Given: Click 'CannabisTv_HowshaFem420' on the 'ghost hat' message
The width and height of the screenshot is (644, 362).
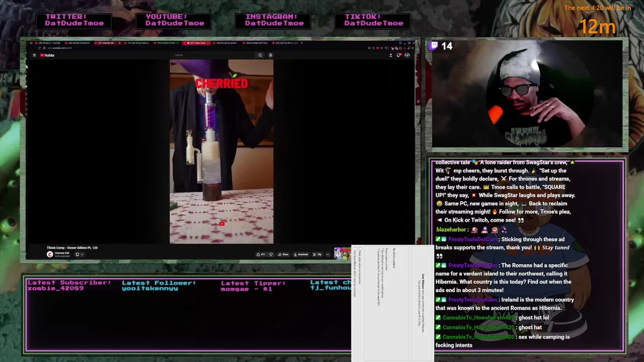Looking at the screenshot, I should (x=478, y=327).
